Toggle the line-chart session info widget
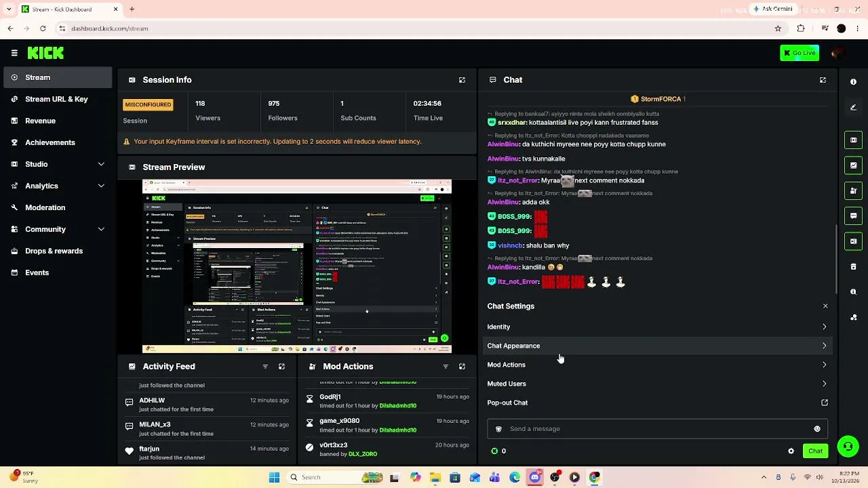Viewport: 868px width, 488px height. click(853, 165)
